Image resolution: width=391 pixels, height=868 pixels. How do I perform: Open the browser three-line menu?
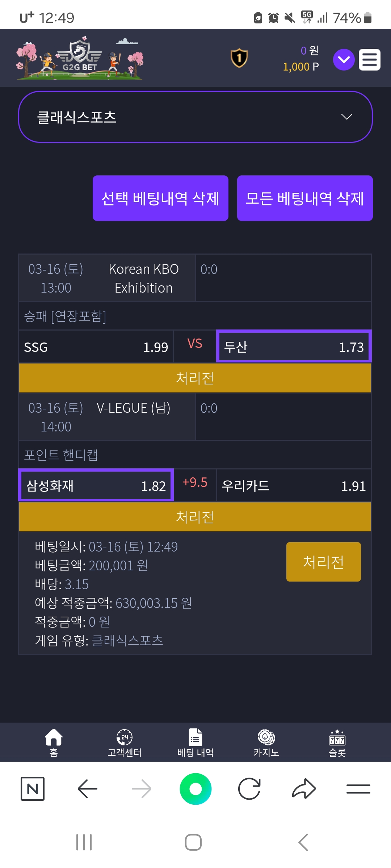[x=358, y=789]
